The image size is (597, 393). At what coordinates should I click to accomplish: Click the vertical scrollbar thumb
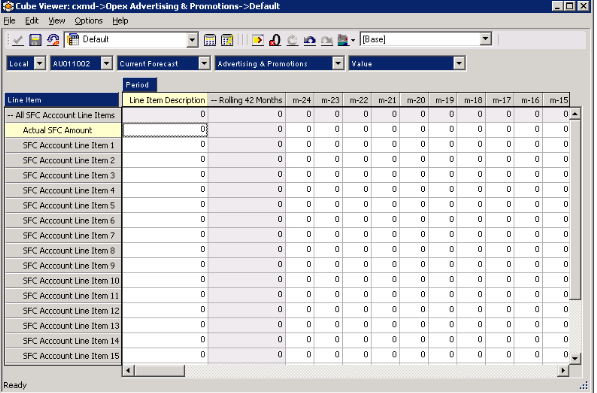click(x=575, y=209)
